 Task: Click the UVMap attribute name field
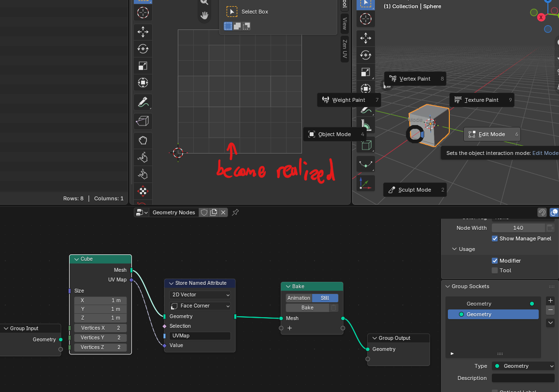click(200, 336)
